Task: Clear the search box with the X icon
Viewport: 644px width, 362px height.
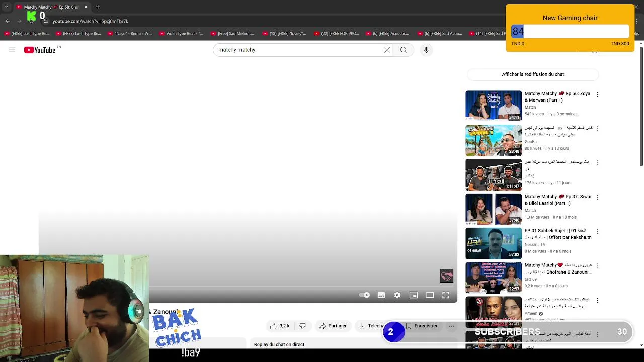Action: (387, 50)
